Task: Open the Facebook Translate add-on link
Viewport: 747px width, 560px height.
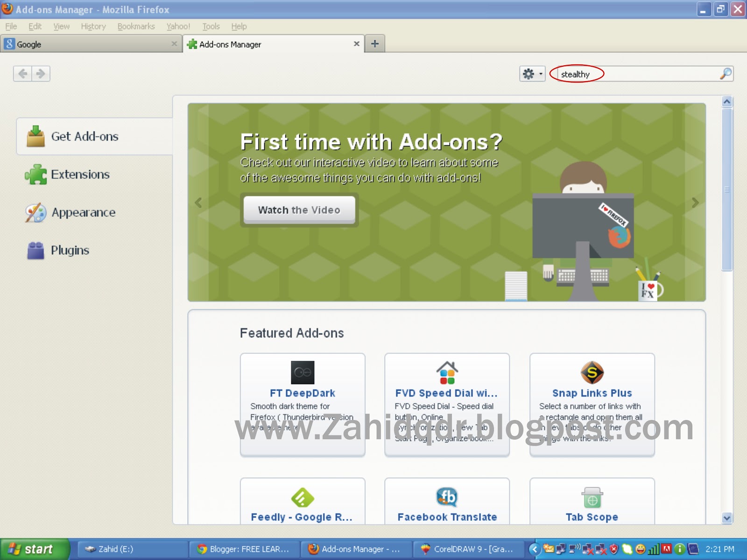Action: point(447,517)
